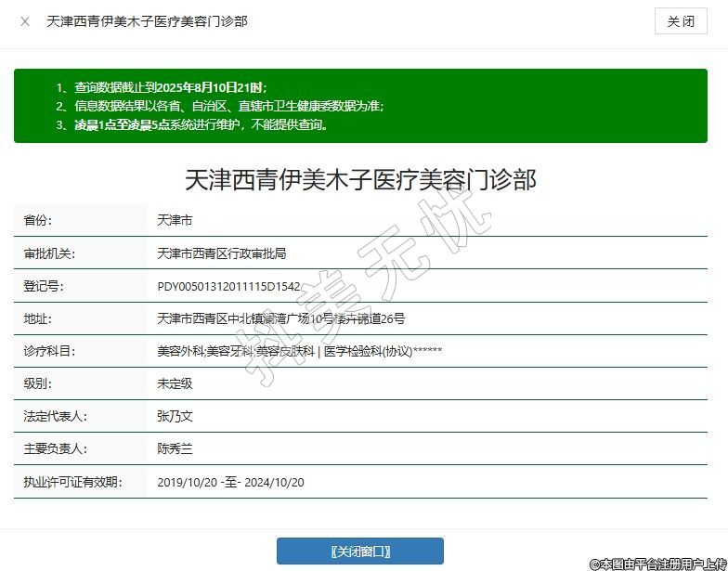728x571 pixels.
Task: Select the validity dates 2019/10/20 -至- 2024/10/20
Action: point(230,482)
